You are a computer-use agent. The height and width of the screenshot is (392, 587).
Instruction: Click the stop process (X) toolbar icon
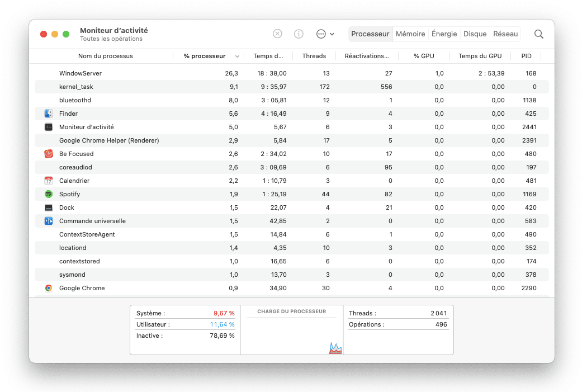click(277, 34)
